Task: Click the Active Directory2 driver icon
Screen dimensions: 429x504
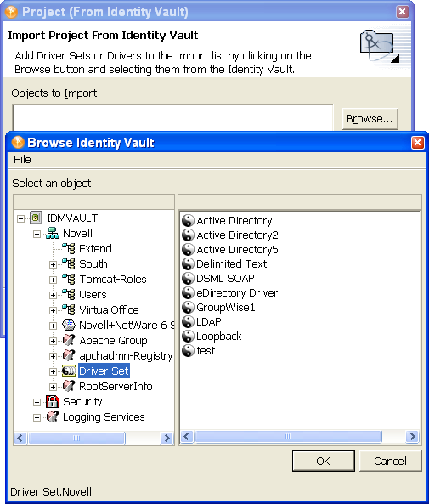Action: click(188, 235)
